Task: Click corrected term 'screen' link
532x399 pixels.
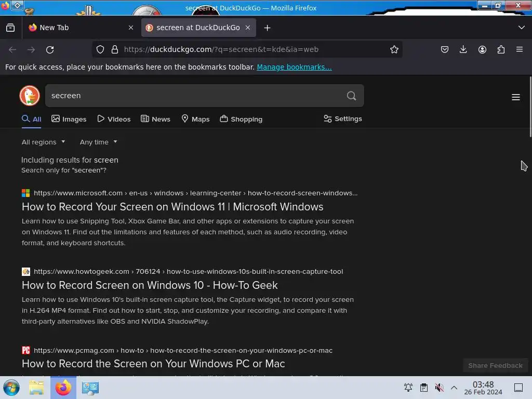Action: (x=106, y=160)
